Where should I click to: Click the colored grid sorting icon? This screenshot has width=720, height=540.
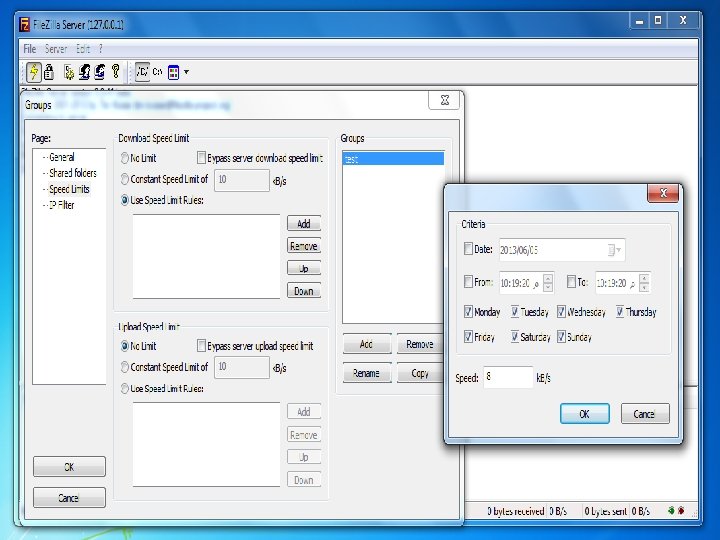tap(174, 72)
